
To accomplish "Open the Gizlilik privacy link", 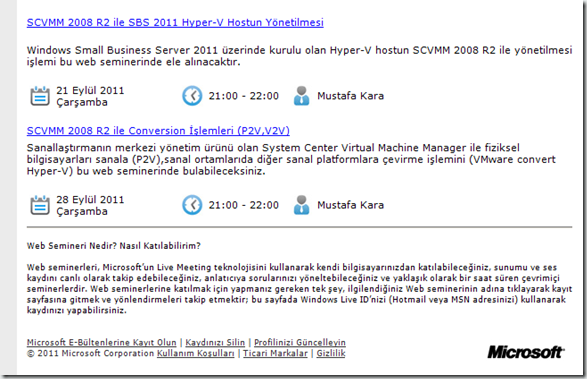I will coord(331,353).
